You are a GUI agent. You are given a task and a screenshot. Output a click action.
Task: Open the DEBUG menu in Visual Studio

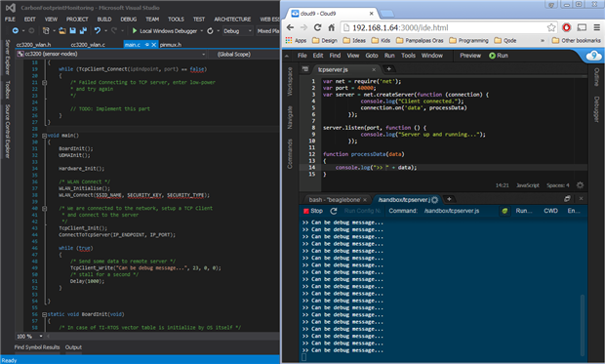point(129,19)
